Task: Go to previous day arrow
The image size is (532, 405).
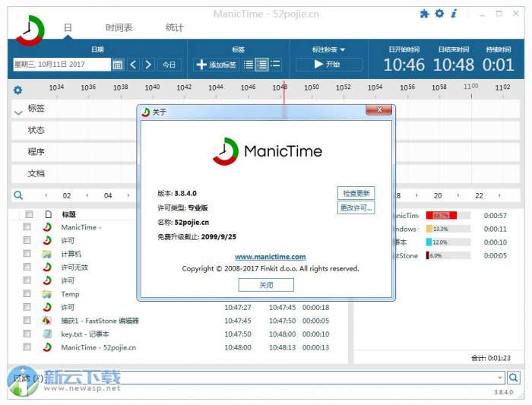Action: [133, 65]
